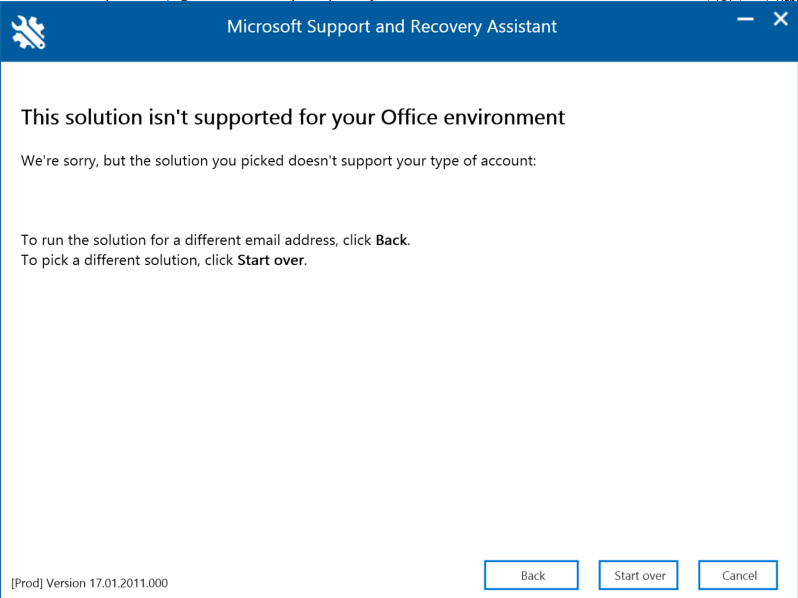Viewport: 798px width, 598px height.
Task: Click the line about picking a different solution
Action: [164, 260]
